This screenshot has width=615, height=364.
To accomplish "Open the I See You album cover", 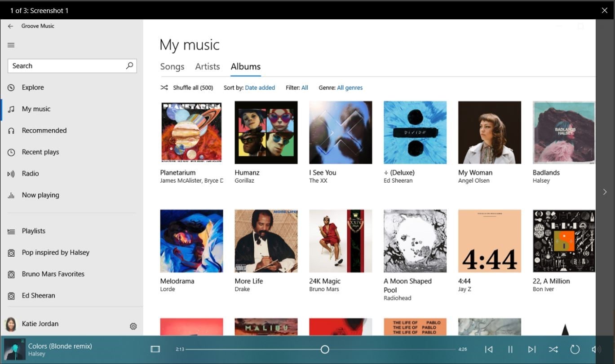I will [x=341, y=132].
